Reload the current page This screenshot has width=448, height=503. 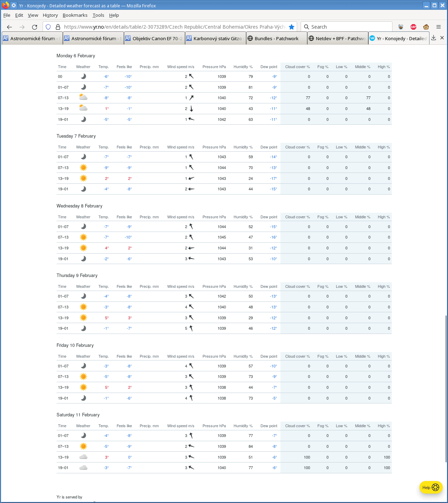[x=35, y=27]
